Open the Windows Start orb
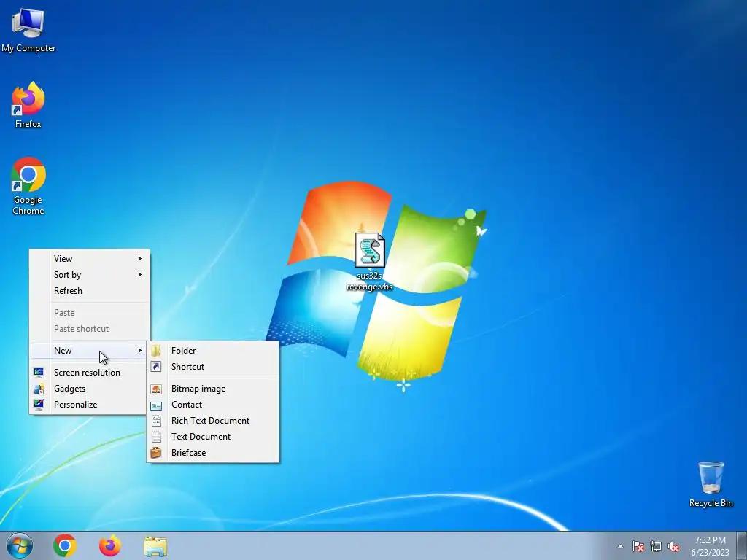747x560 pixels. (x=20, y=545)
